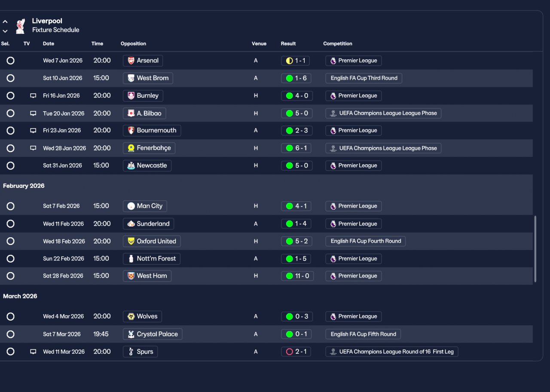The height and width of the screenshot is (392, 550).
Task: Select the Man City fixture radio button
Action: click(11, 206)
